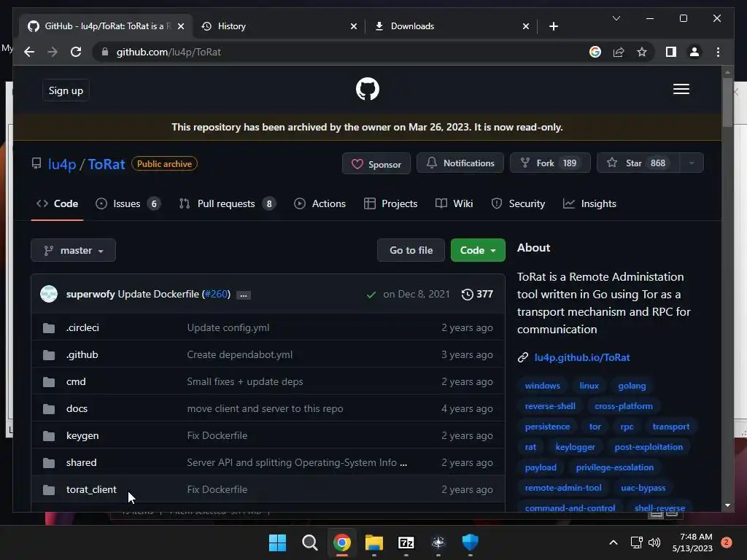Open the docs folder
The image size is (747, 560).
point(77,408)
